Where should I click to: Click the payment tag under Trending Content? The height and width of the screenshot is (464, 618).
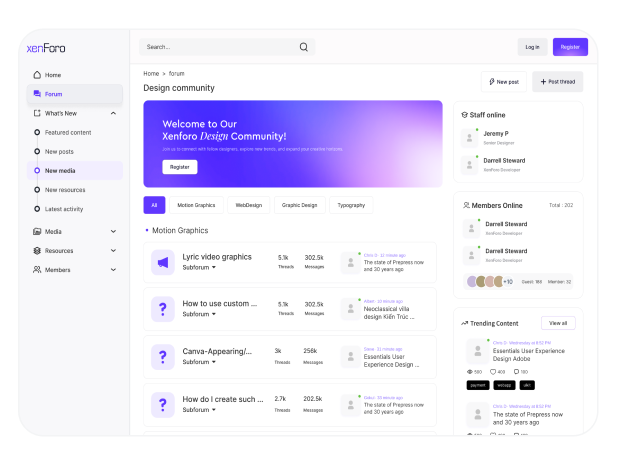point(477,385)
